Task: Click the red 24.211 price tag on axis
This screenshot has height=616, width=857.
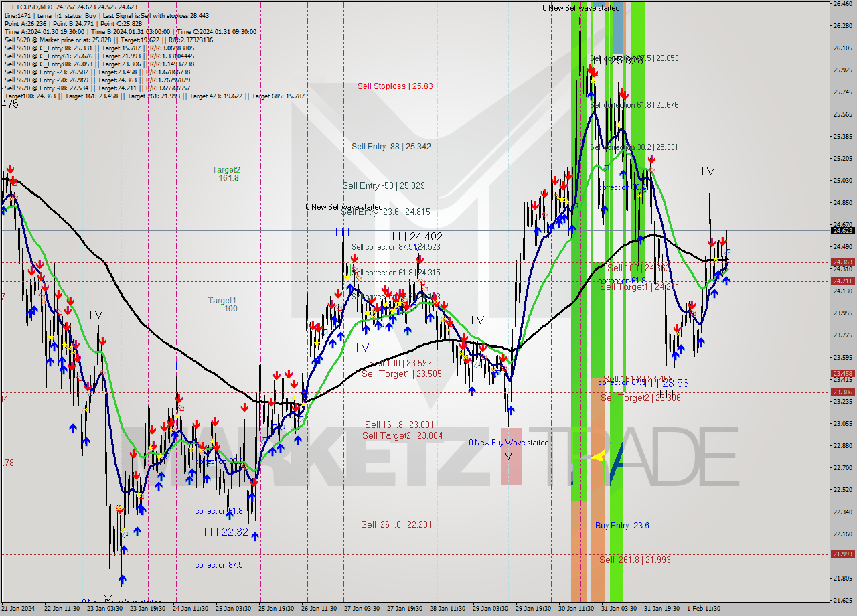Action: [x=842, y=281]
